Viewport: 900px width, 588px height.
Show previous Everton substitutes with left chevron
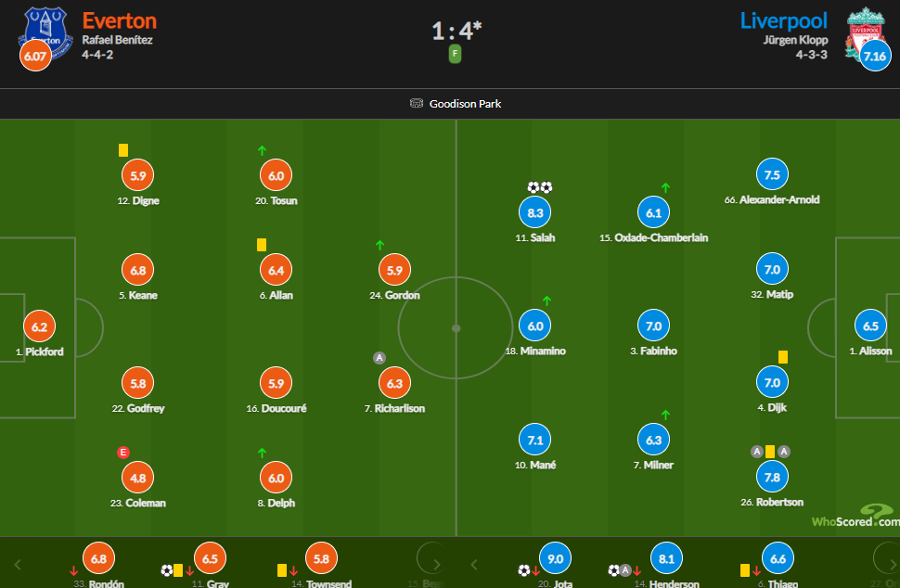[18, 565]
